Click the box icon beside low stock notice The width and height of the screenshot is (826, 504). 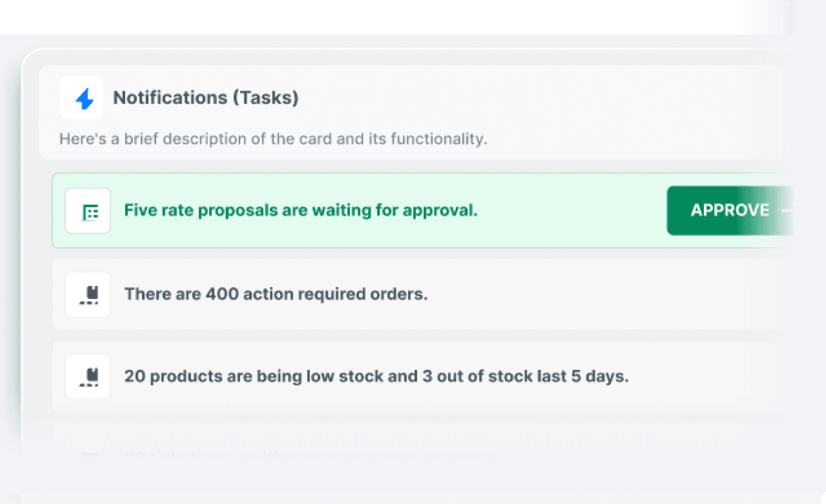[x=89, y=377]
